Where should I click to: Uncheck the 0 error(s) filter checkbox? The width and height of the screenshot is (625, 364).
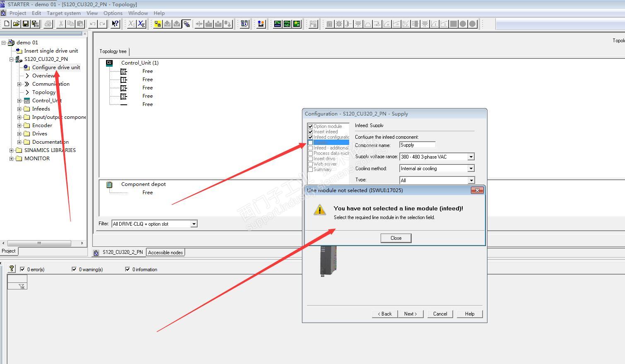click(22, 269)
